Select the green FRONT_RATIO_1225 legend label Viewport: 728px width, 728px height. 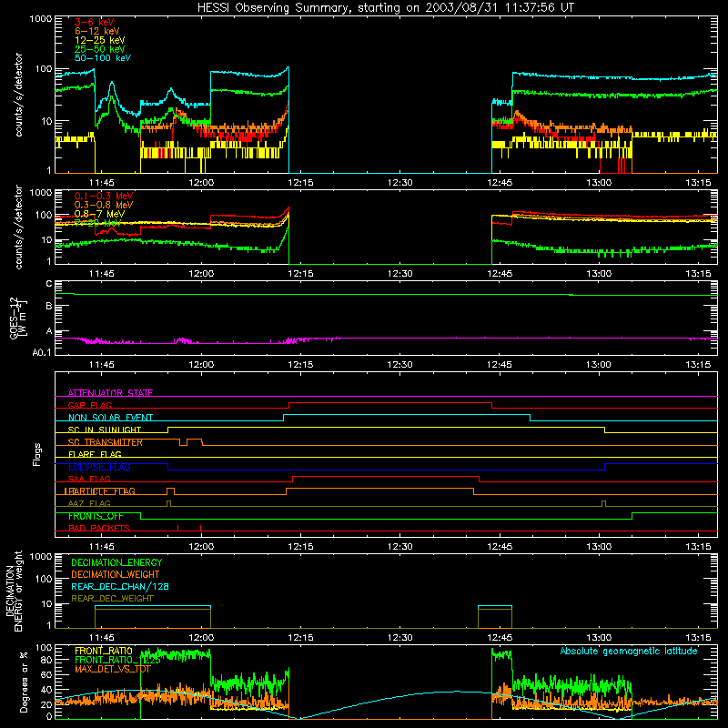117,660
